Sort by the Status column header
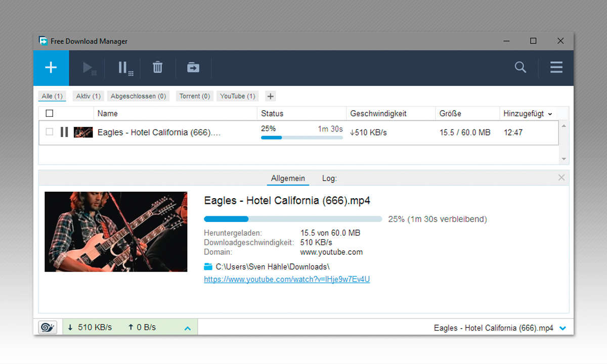The width and height of the screenshot is (607, 364). coord(301,113)
